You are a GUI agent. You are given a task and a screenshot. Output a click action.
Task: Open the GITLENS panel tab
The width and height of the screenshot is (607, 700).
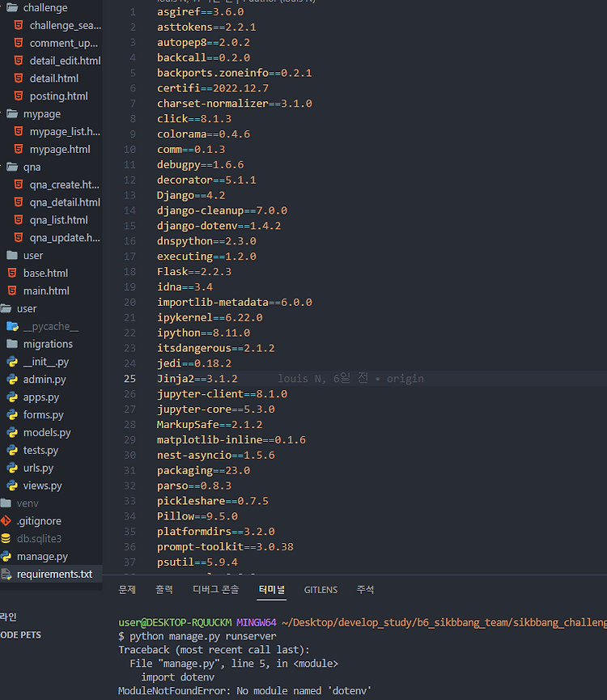tap(320, 590)
